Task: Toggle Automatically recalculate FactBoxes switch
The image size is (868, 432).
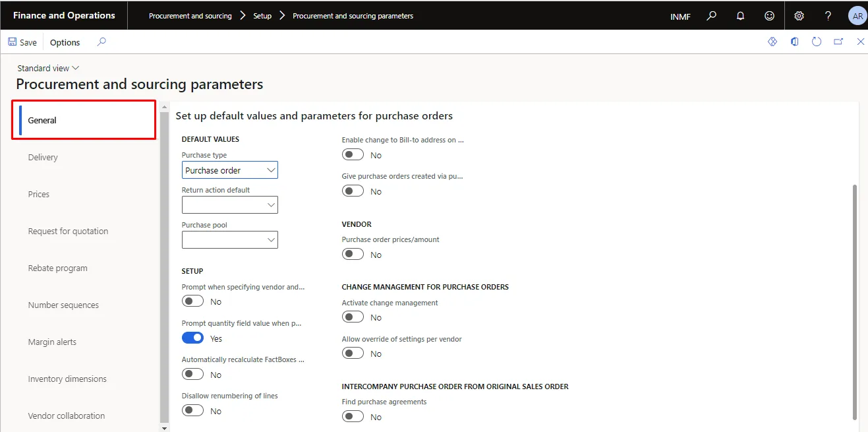Action: click(x=192, y=374)
